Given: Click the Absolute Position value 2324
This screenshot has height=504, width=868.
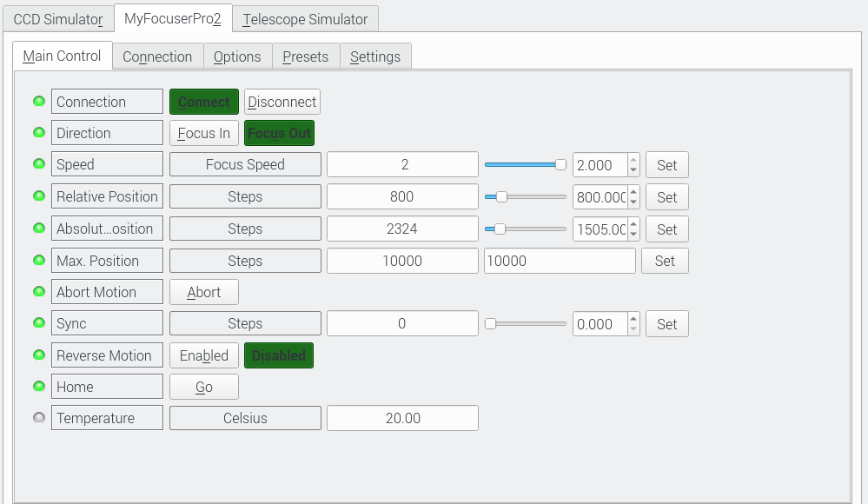Looking at the screenshot, I should point(402,229).
